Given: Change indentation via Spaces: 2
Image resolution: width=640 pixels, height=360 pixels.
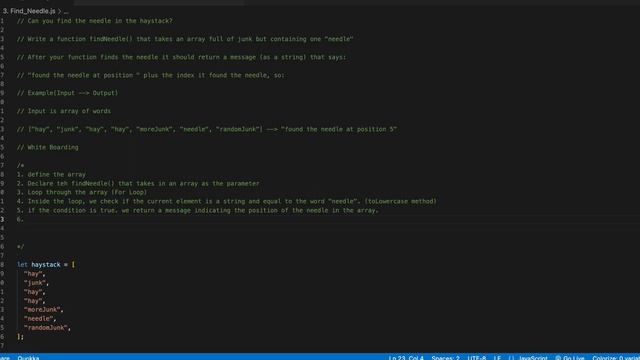Looking at the screenshot, I should coord(445,358).
